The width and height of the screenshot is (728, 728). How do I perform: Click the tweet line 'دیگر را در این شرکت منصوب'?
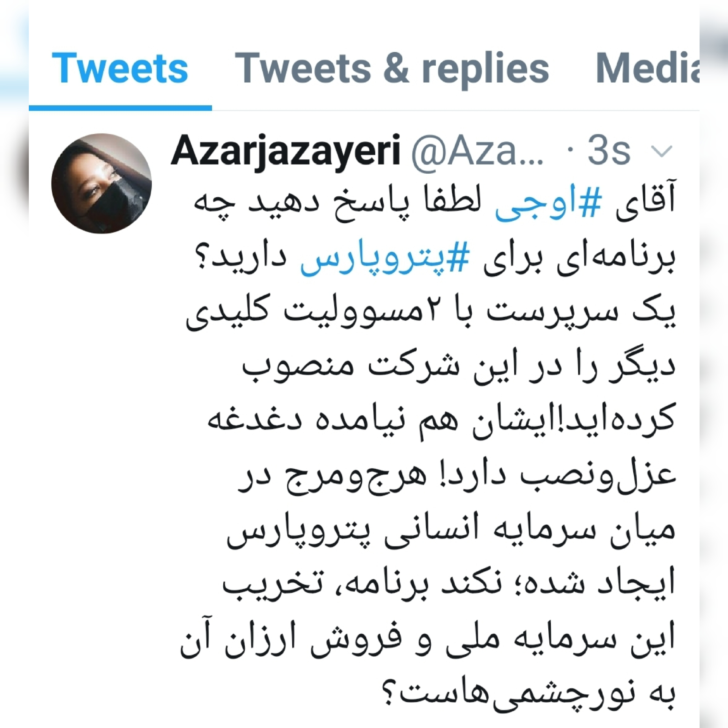tap(459, 367)
